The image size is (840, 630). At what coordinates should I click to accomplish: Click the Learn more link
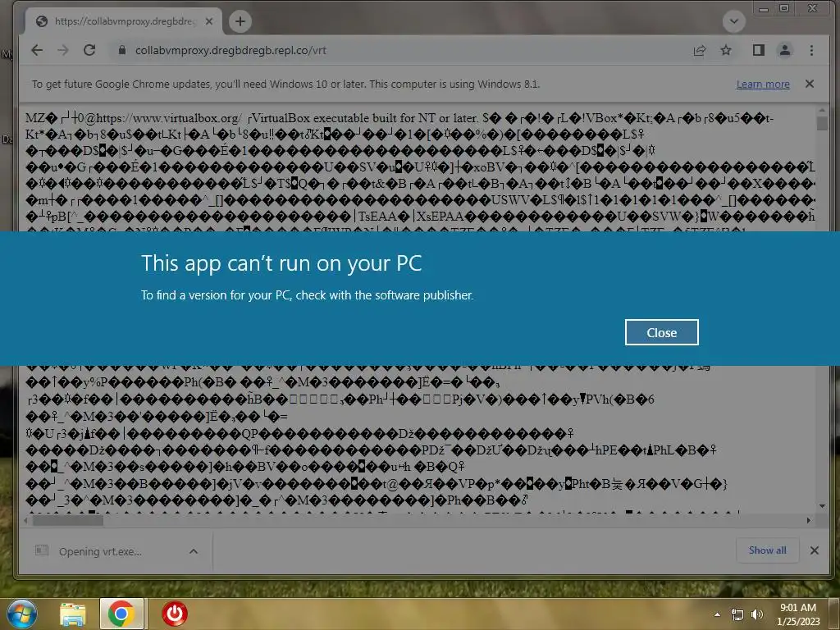763,84
